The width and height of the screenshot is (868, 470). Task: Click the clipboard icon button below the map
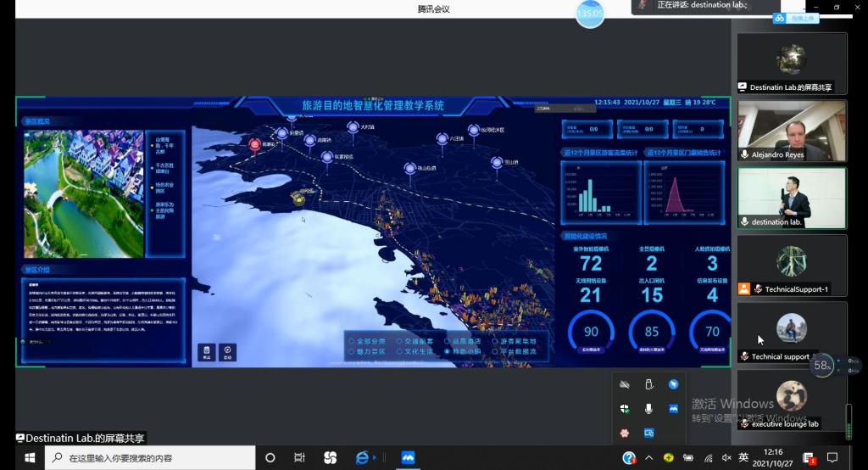pyautogui.click(x=206, y=351)
